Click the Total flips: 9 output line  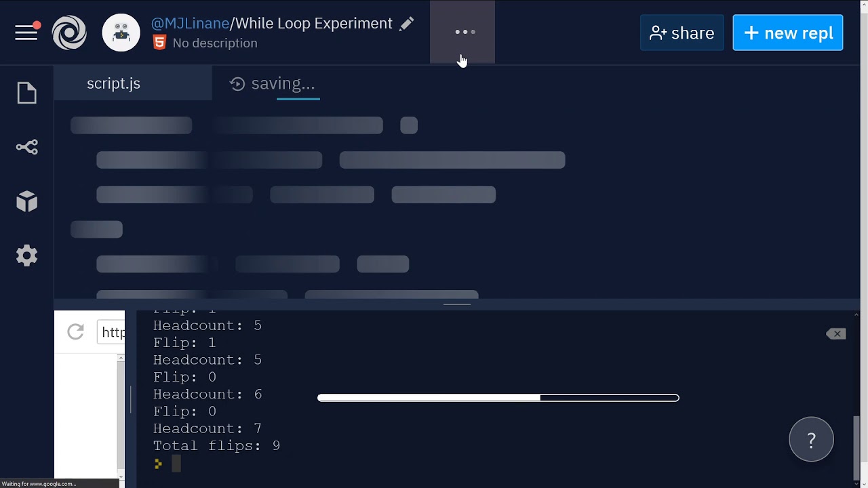(x=216, y=445)
